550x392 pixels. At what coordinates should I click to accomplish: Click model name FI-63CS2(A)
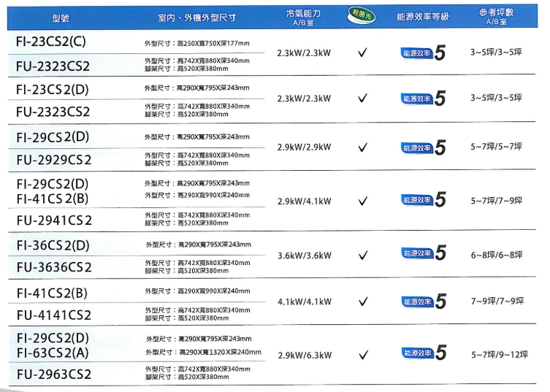tap(53, 354)
